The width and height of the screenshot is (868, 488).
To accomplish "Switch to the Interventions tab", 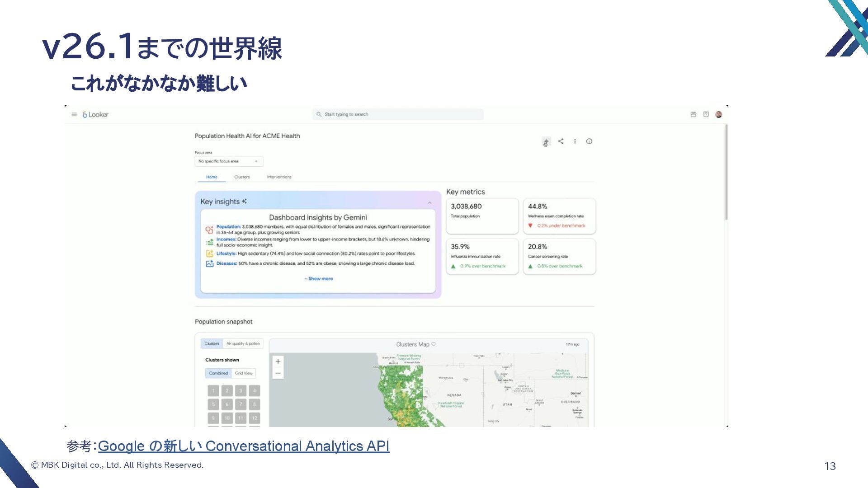I will click(279, 177).
